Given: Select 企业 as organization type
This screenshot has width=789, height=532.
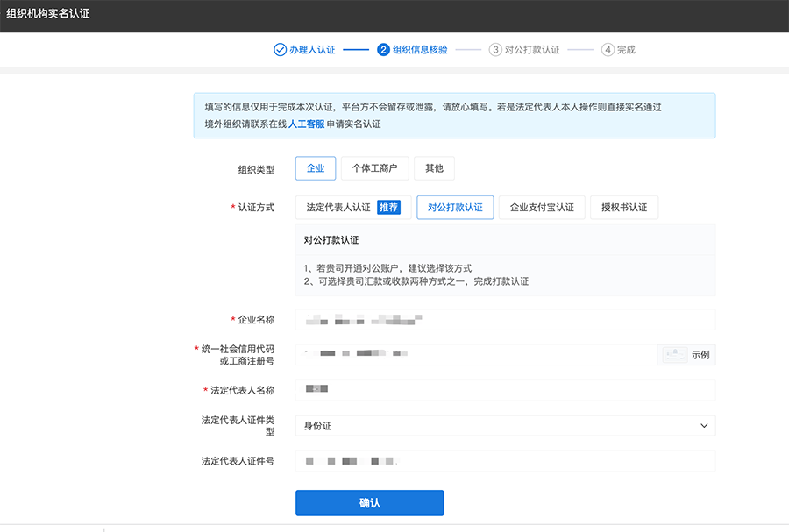Looking at the screenshot, I should point(315,167).
